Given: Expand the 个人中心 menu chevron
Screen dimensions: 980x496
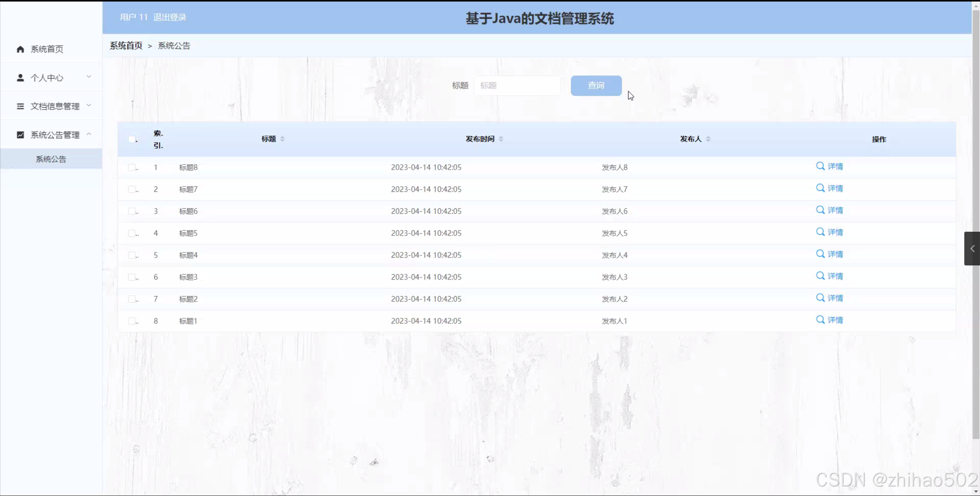Looking at the screenshot, I should point(89,77).
